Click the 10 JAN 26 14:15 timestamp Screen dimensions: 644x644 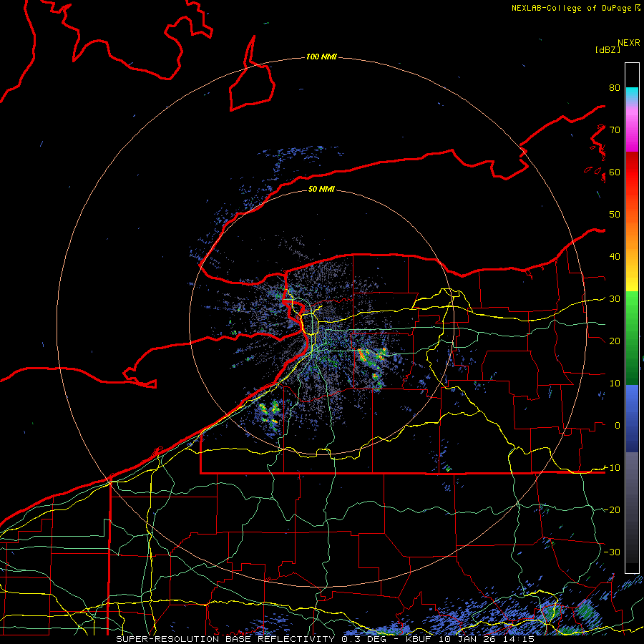tap(486, 639)
